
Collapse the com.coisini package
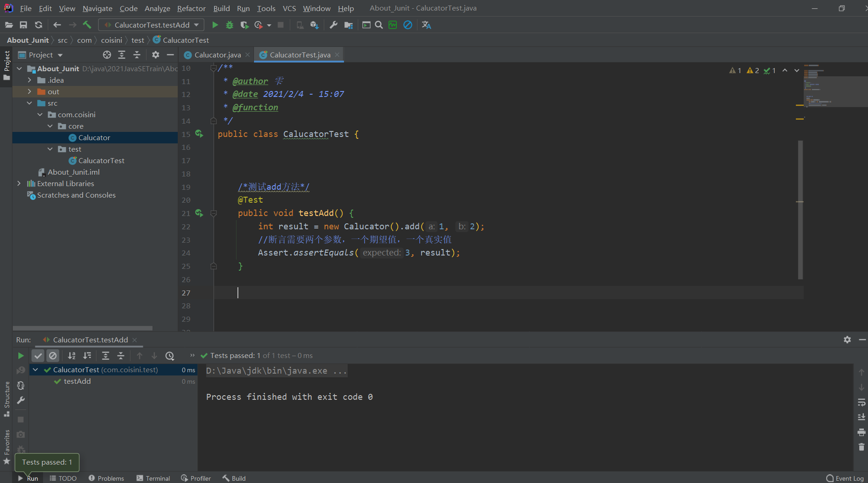coord(40,114)
